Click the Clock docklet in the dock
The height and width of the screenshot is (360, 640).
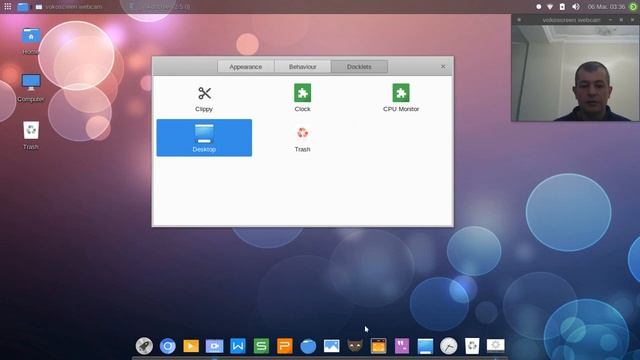[449, 346]
